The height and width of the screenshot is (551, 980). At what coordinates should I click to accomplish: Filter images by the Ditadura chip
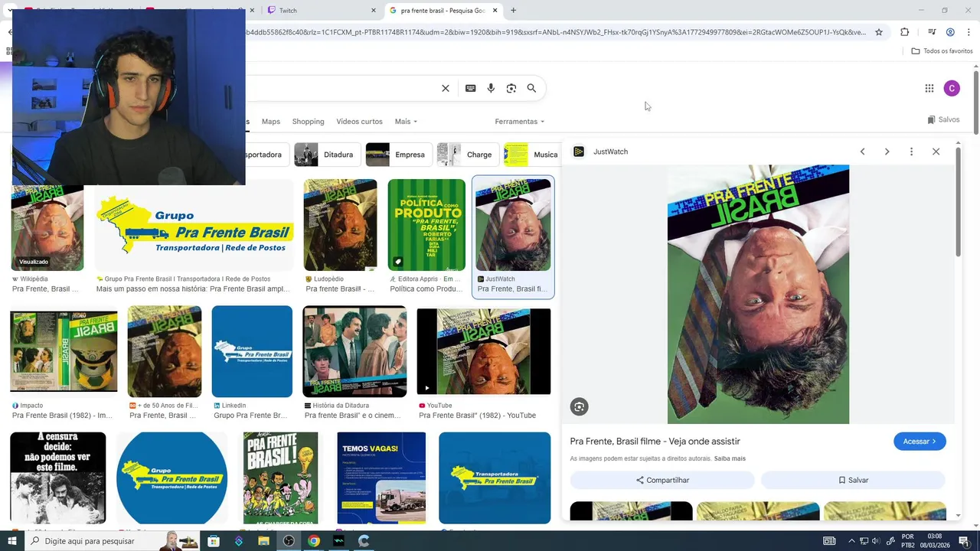click(326, 155)
